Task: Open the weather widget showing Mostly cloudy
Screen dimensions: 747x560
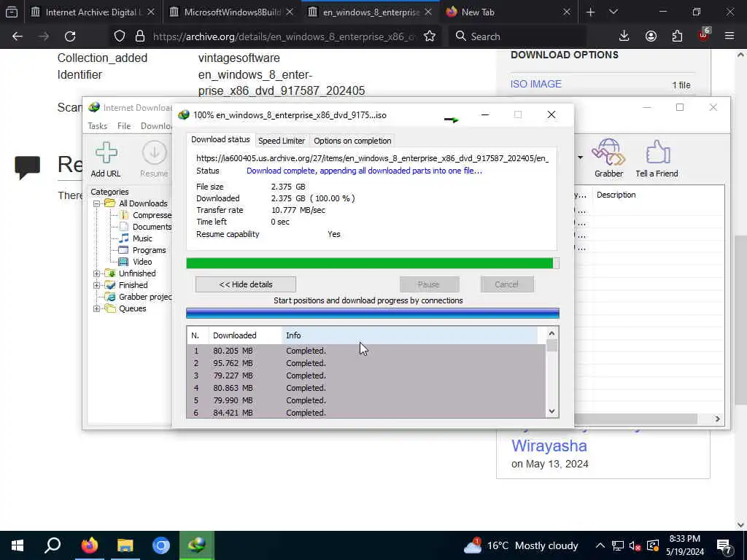Action: pyautogui.click(x=521, y=545)
